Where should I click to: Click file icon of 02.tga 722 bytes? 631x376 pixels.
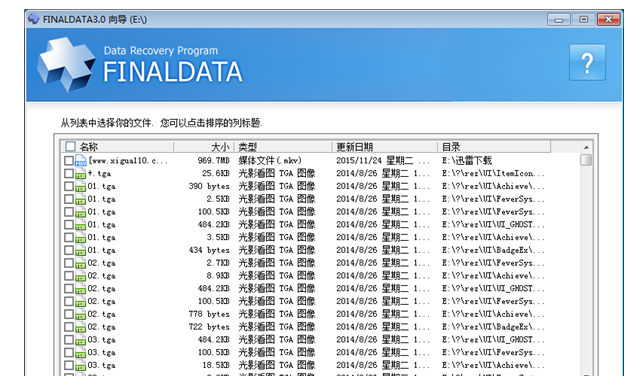click(80, 327)
